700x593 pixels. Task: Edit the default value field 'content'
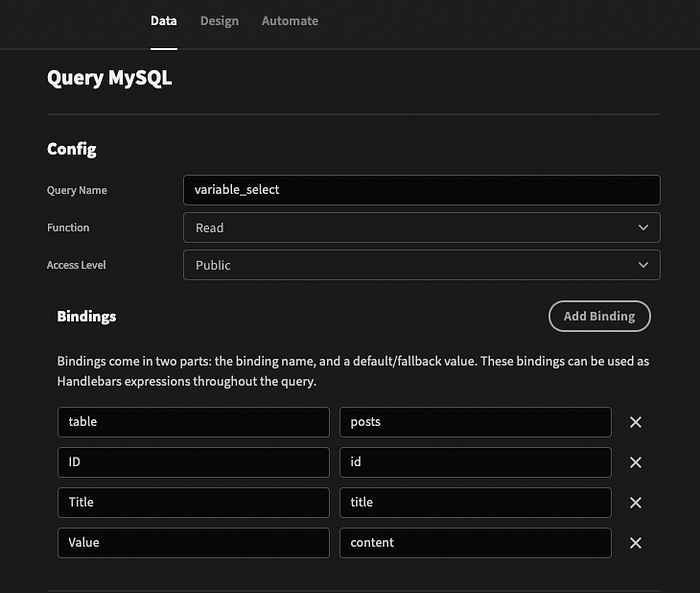pyautogui.click(x=475, y=543)
